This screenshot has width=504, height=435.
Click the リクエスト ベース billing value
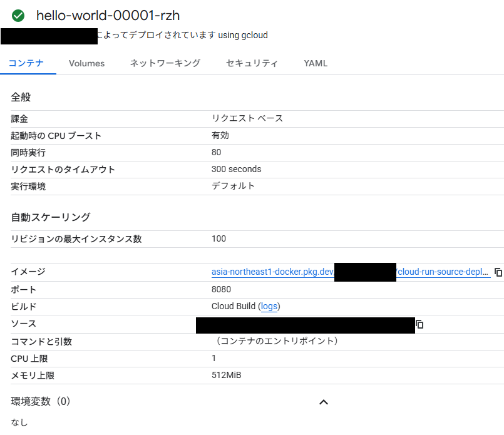coord(247,118)
